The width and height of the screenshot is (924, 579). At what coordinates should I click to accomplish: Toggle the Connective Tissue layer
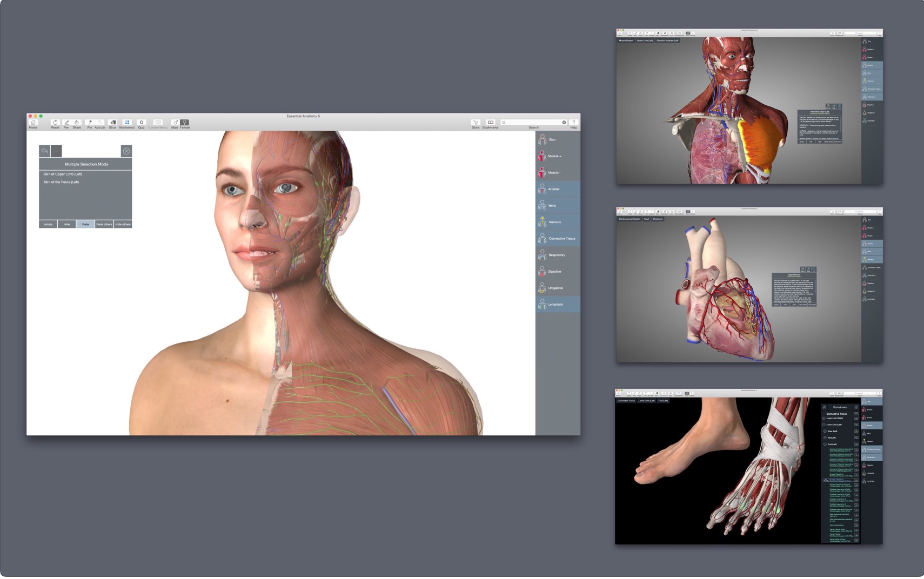tap(558, 239)
